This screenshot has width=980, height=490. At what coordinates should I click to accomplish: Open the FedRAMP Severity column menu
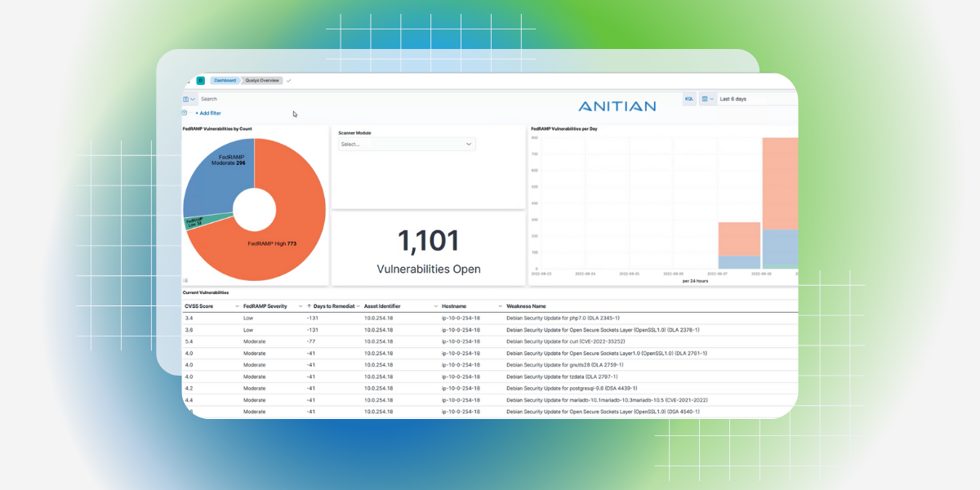coord(301,305)
